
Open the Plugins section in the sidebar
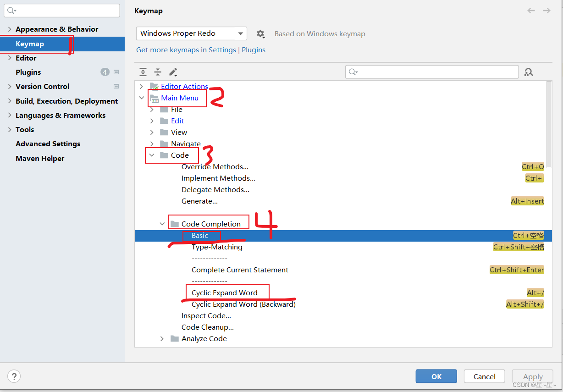pos(28,72)
